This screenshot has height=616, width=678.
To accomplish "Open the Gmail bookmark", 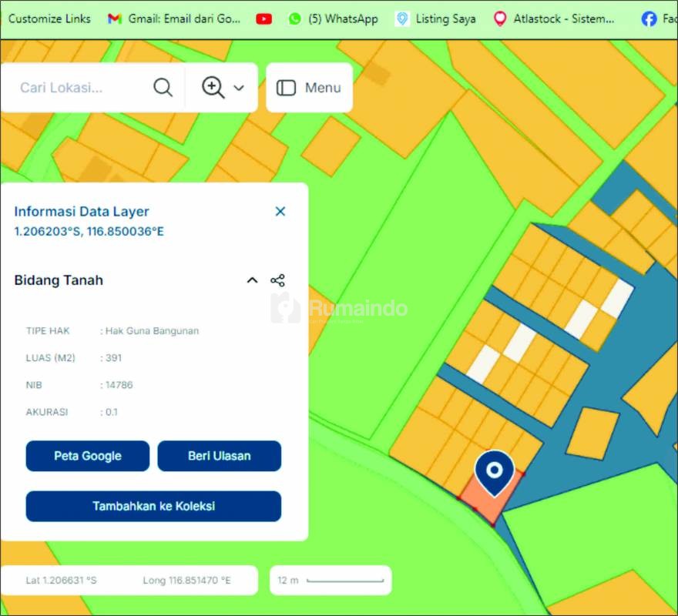I will pyautogui.click(x=174, y=18).
